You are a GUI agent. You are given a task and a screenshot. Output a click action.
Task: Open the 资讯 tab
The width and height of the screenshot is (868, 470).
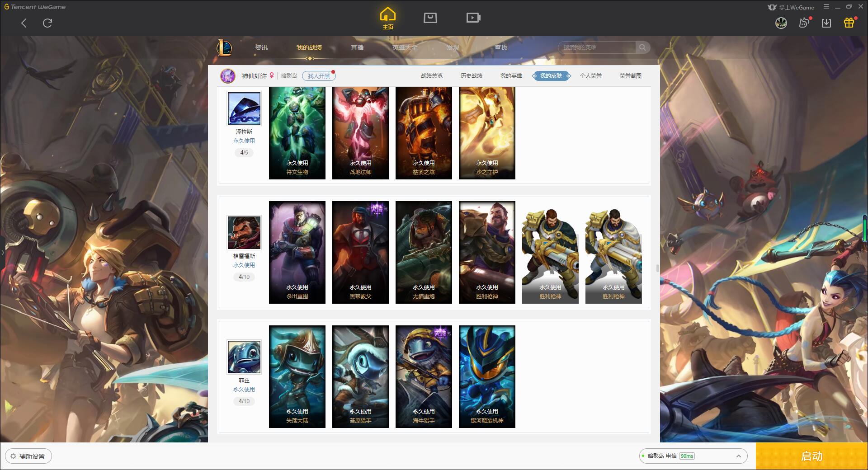(261, 47)
